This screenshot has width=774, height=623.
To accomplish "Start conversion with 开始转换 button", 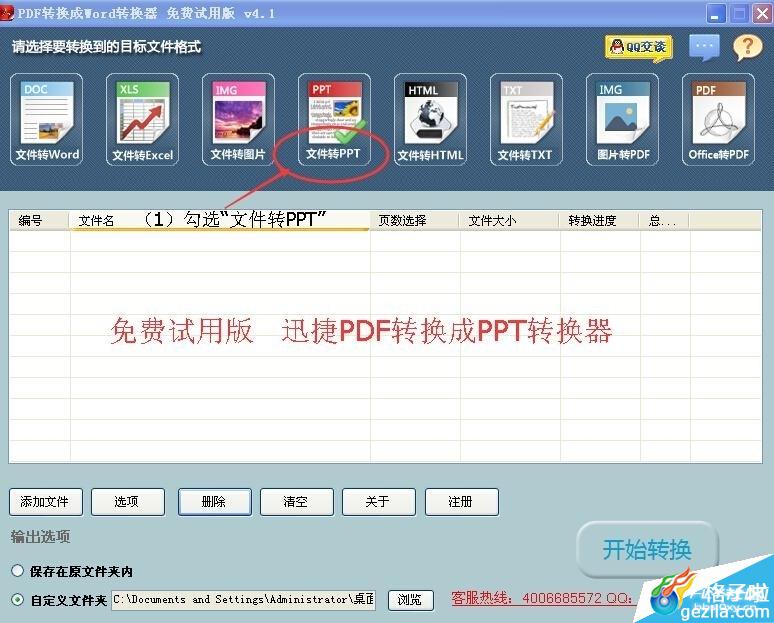I will (x=647, y=549).
